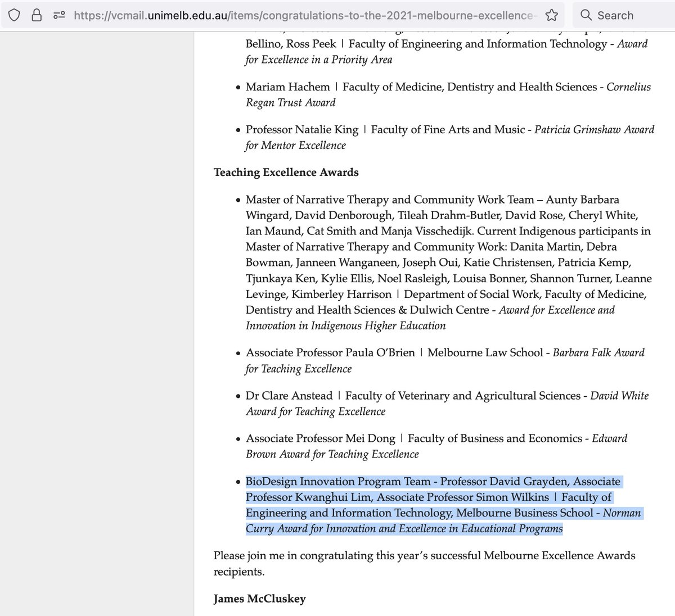This screenshot has width=675, height=616.
Task: Click 'Dulwich Centre' text
Action: pyautogui.click(x=449, y=310)
